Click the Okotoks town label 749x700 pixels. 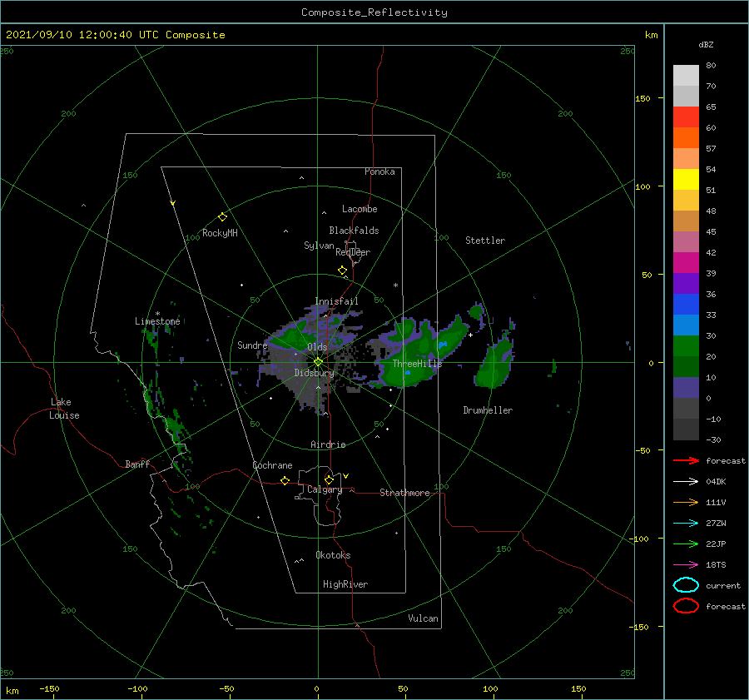click(x=333, y=555)
